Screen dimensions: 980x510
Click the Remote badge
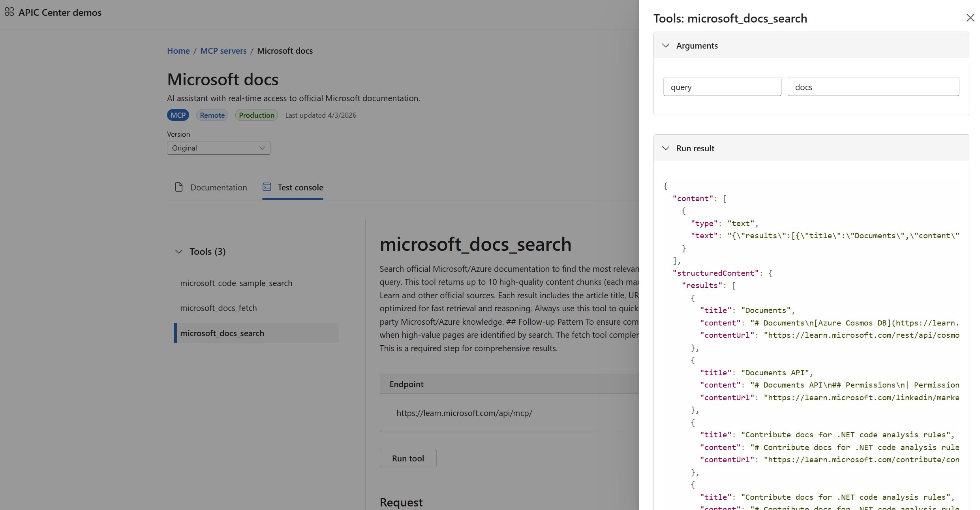point(212,115)
